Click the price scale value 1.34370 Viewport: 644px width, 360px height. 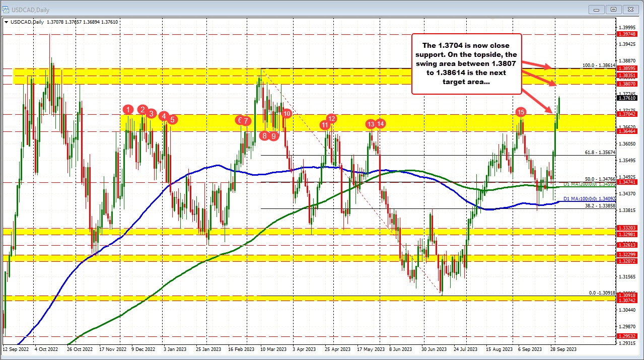click(628, 194)
